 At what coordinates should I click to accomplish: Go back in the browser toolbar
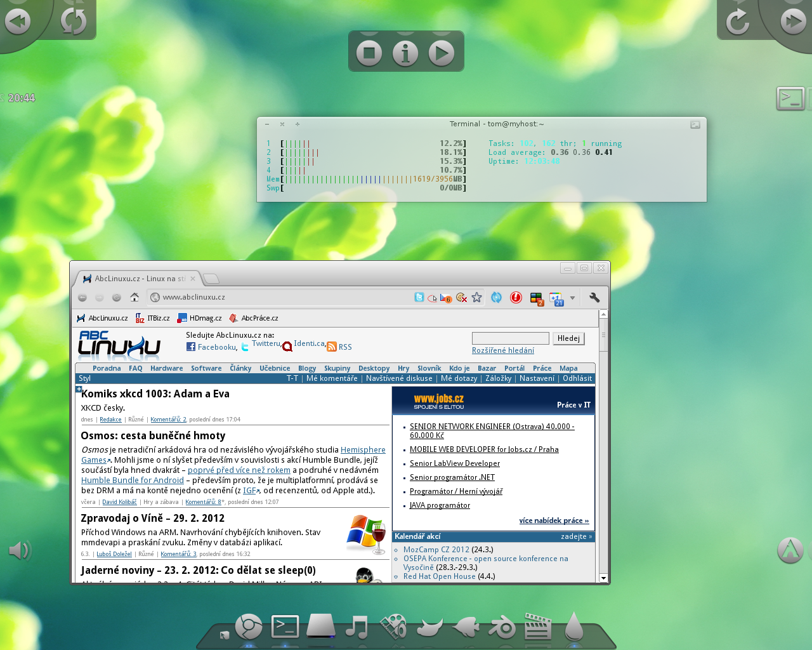[x=82, y=297]
